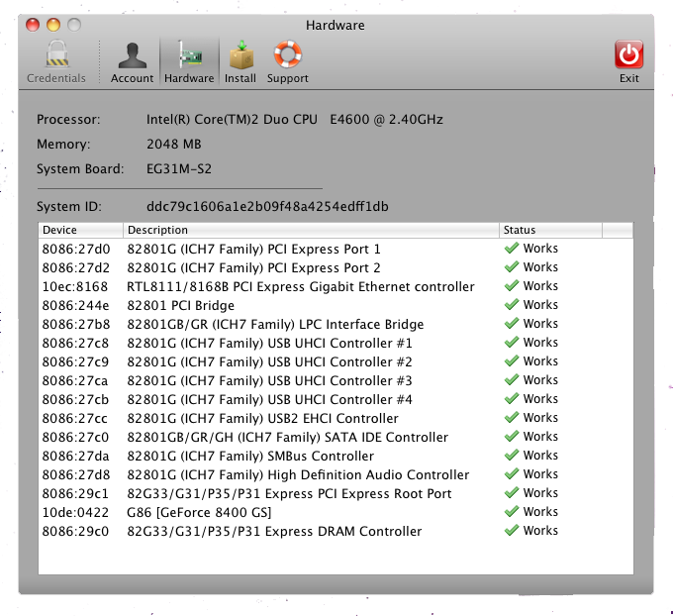Image resolution: width=673 pixels, height=616 pixels.
Task: Click the yellow minimize window button
Action: click(53, 25)
